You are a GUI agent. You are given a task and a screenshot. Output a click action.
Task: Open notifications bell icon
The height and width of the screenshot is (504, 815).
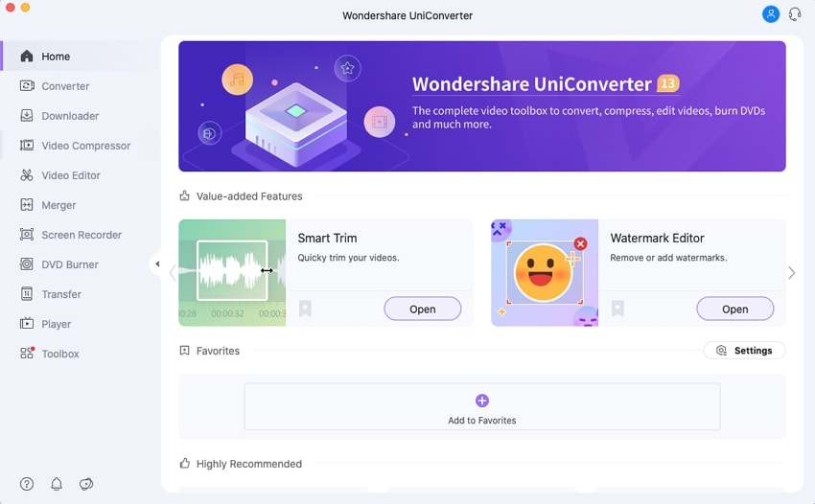point(57,484)
